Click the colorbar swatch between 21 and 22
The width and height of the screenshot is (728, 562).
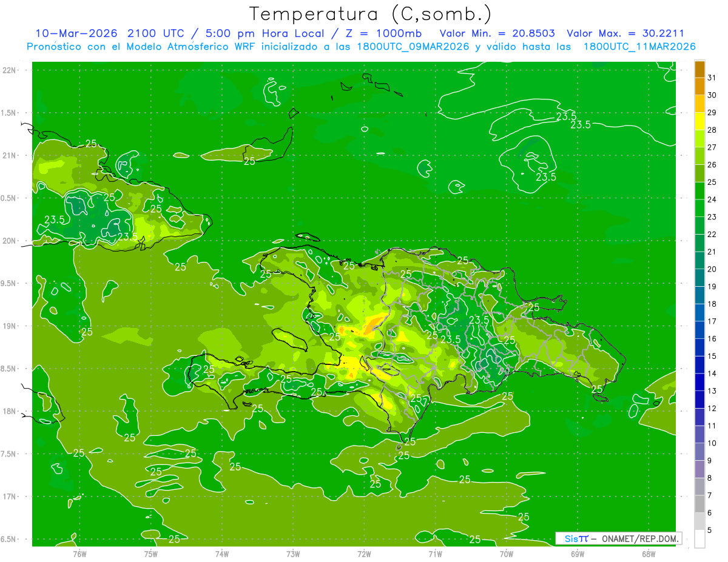tap(699, 243)
